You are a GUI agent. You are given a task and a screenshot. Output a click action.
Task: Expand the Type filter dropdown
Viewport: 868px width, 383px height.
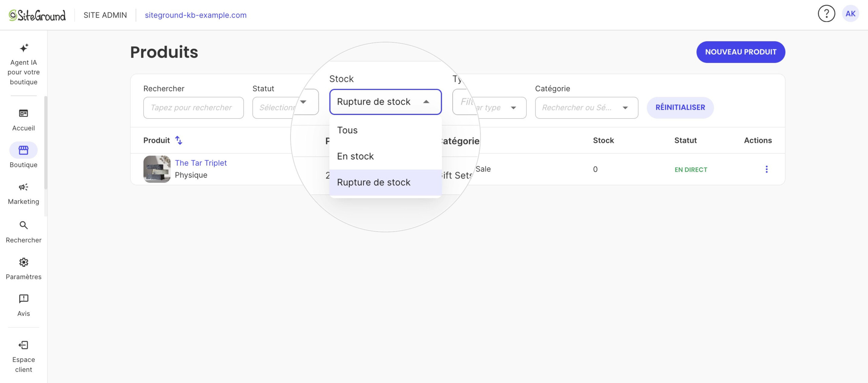coord(513,108)
